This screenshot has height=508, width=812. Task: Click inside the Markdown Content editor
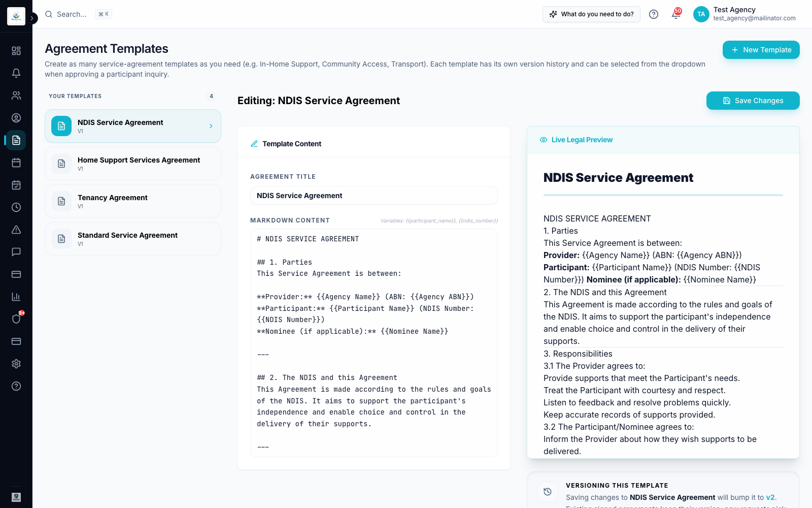[x=374, y=343]
